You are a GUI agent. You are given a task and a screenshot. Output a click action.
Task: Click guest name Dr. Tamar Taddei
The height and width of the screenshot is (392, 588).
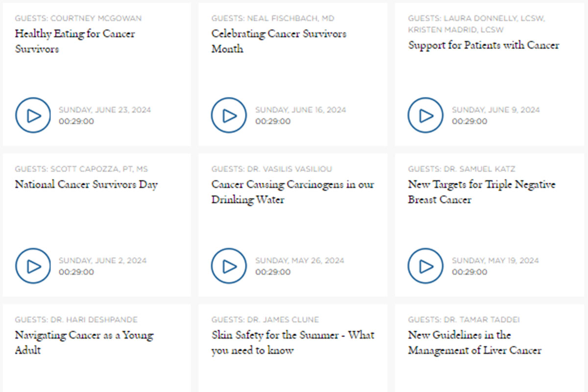point(482,319)
